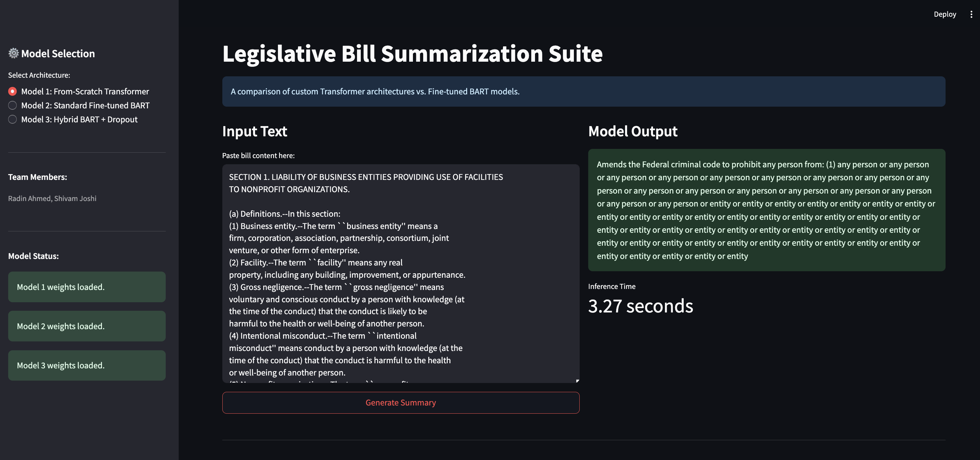Viewport: 980px width, 460px height.
Task: Click the Transformer vs. BART comparison info banner
Action: pos(583,92)
